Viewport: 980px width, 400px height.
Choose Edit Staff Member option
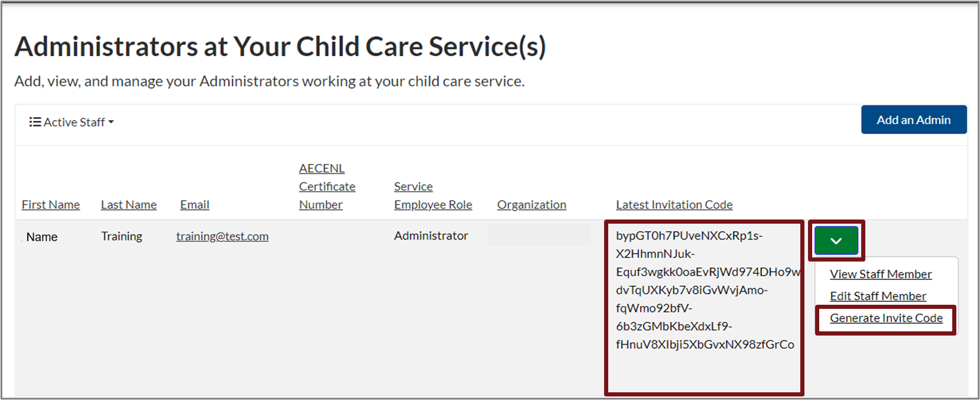pyautogui.click(x=878, y=296)
